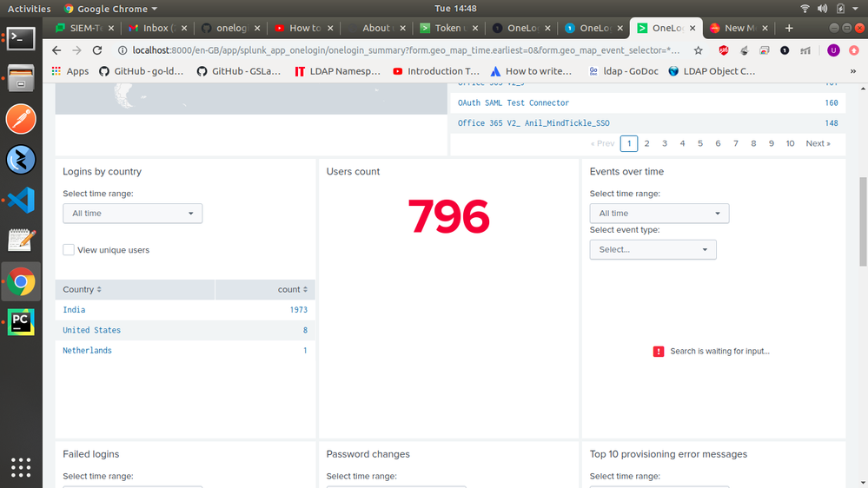This screenshot has height=488, width=868.
Task: Expand Events over time time range dropdown
Action: (659, 214)
